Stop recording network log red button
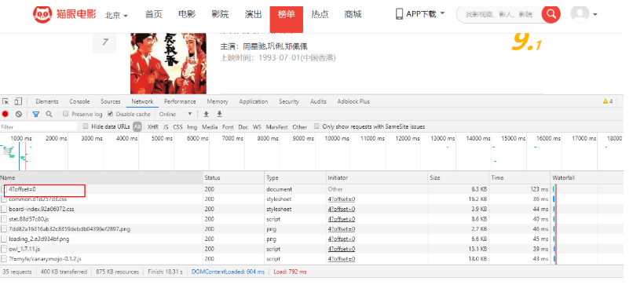The width and height of the screenshot is (644, 303). (x=5, y=114)
